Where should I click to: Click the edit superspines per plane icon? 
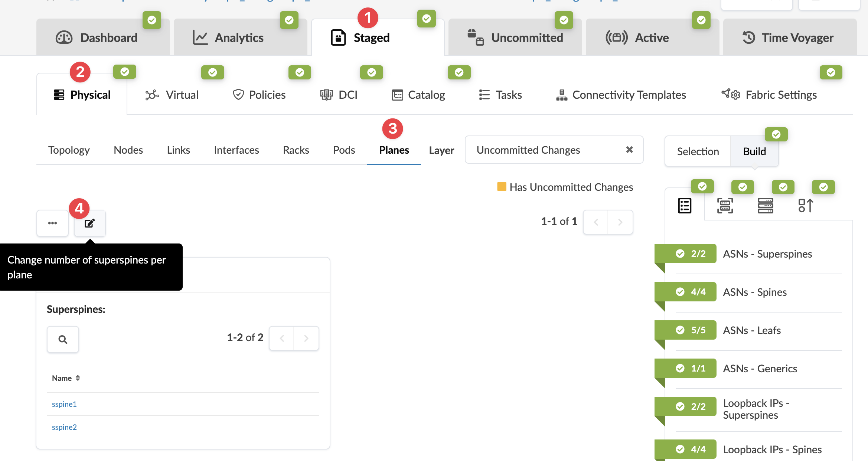pos(89,223)
